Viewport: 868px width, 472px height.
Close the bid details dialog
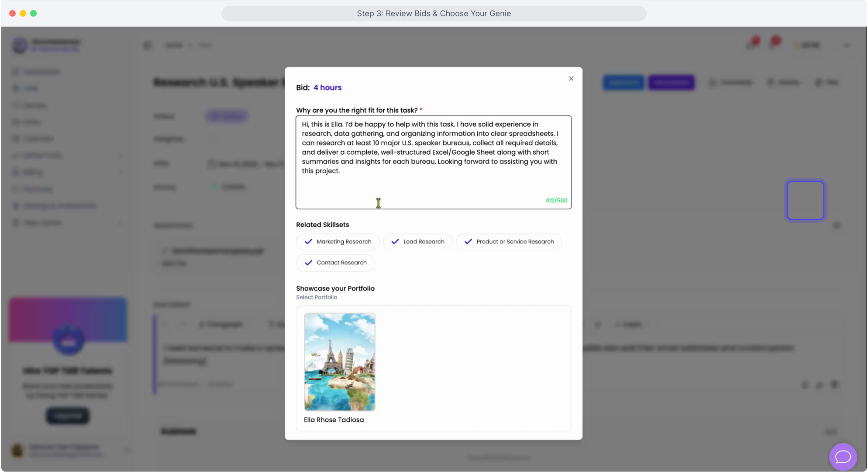click(571, 79)
